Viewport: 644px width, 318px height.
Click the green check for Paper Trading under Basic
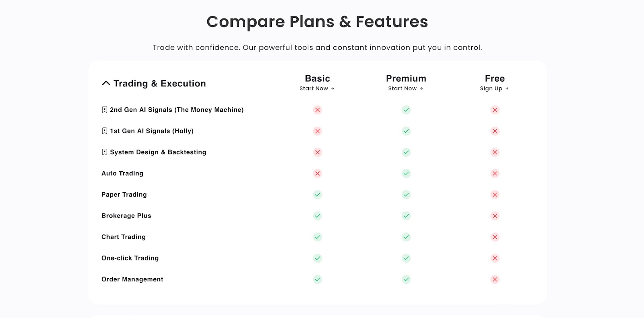click(x=318, y=195)
